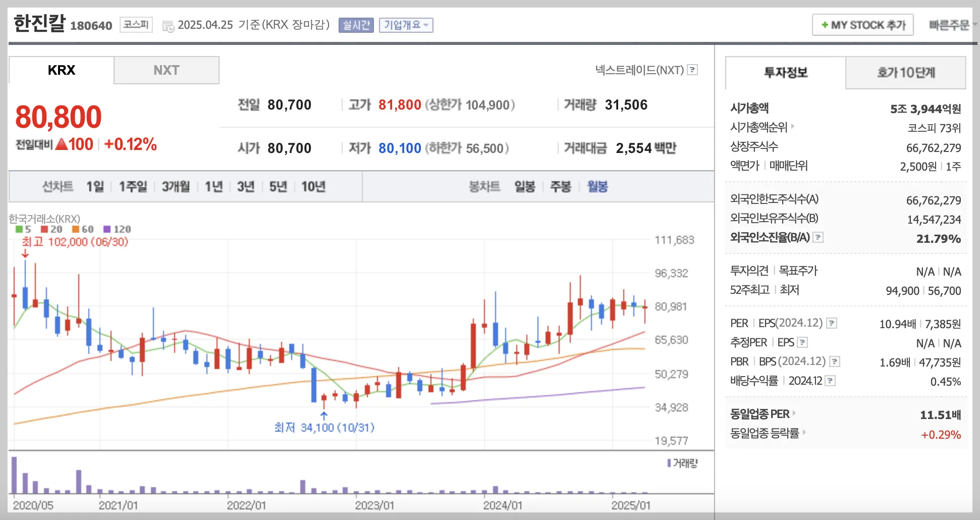This screenshot has height=520, width=980.
Task: Click the 동일업종 PER link
Action: tap(759, 414)
